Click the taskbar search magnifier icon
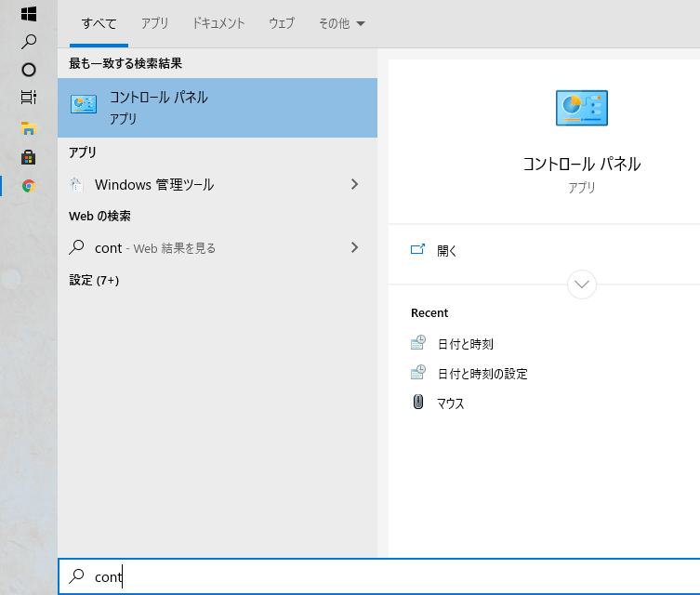 pyautogui.click(x=29, y=42)
